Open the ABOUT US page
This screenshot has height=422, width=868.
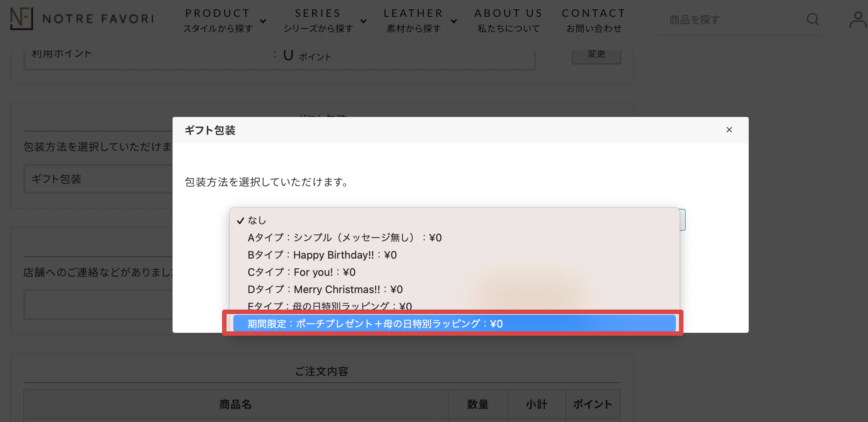pyautogui.click(x=508, y=21)
